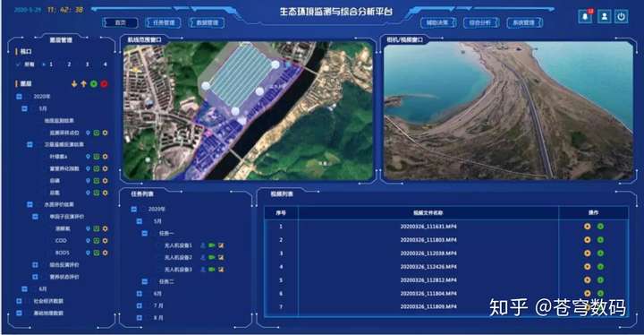644x335 pixels.
Task: Toggle green visibility check for COD
Action: click(x=97, y=241)
